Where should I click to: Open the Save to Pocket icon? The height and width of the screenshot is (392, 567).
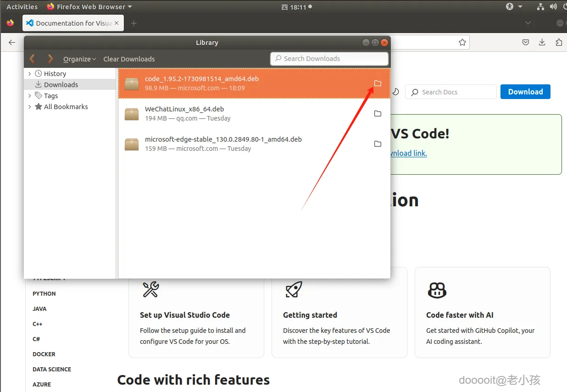(526, 42)
